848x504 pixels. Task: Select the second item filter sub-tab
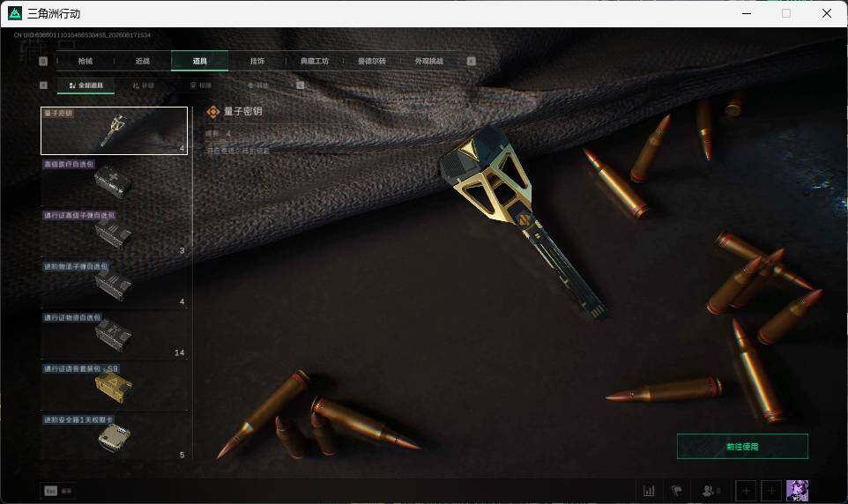[x=144, y=85]
